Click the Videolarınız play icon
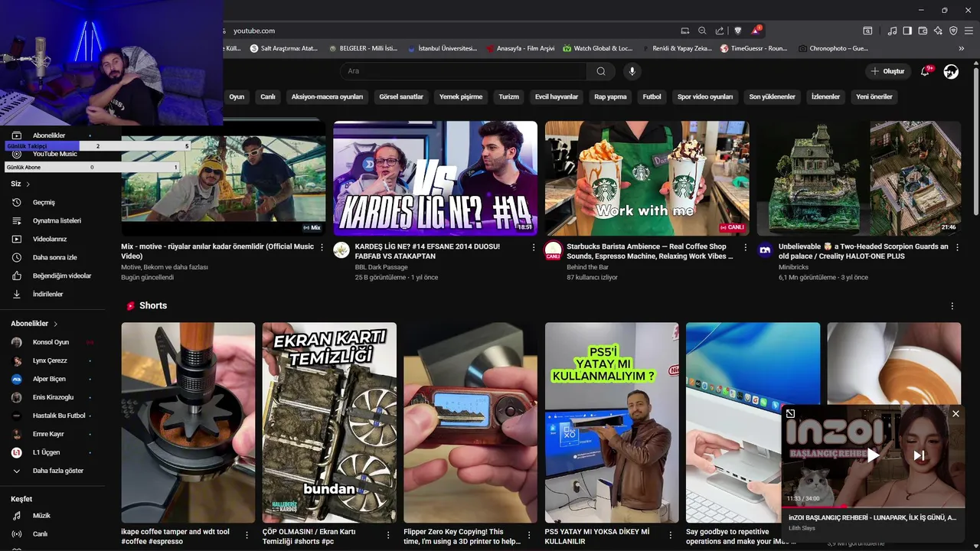Viewport: 980px width, 551px height. pyautogui.click(x=17, y=240)
